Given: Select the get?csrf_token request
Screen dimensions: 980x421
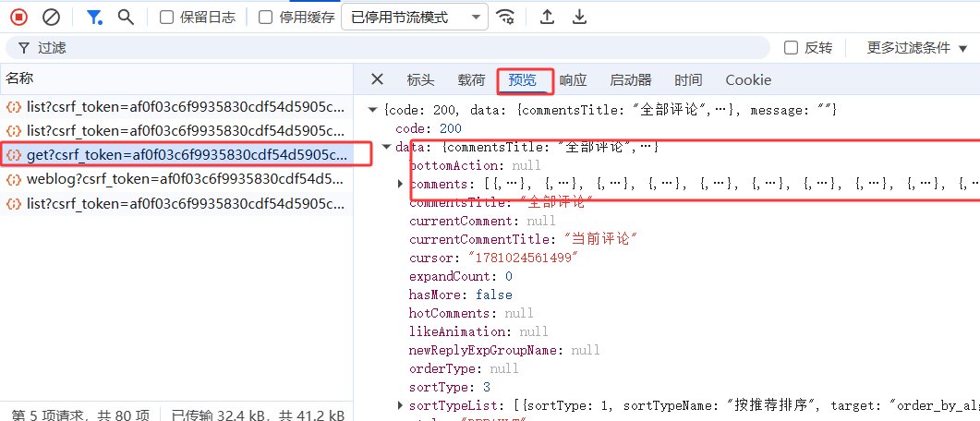Looking at the screenshot, I should point(176,155).
